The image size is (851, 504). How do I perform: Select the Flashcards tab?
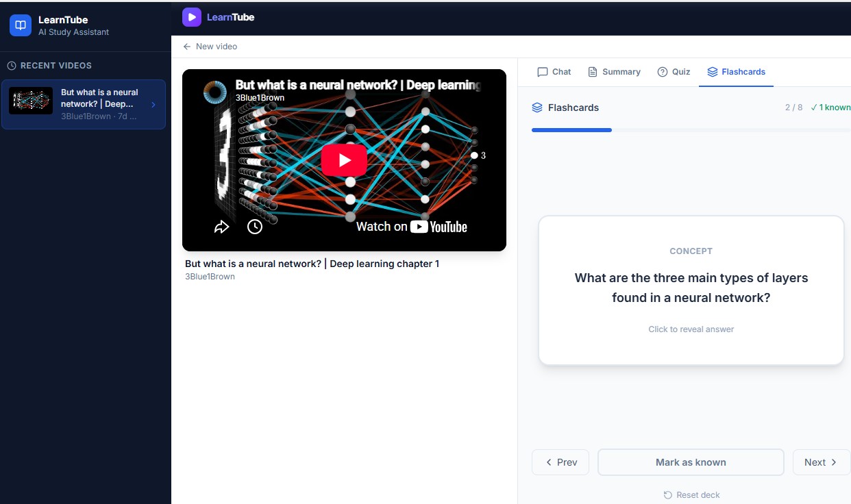(x=736, y=72)
